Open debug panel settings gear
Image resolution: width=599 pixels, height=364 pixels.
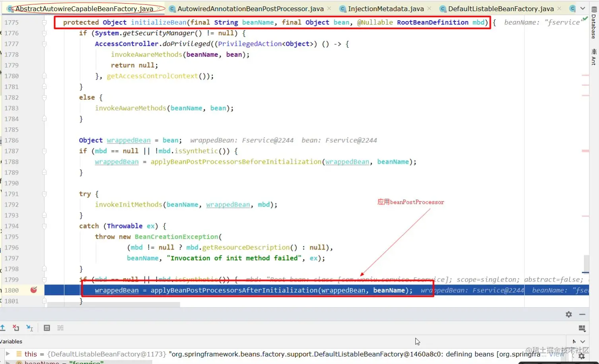(x=569, y=314)
